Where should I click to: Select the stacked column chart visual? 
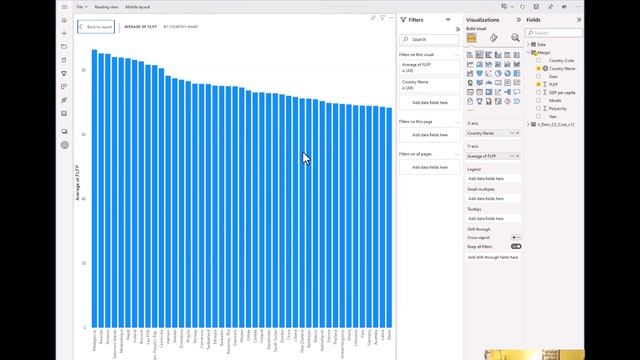click(x=480, y=55)
